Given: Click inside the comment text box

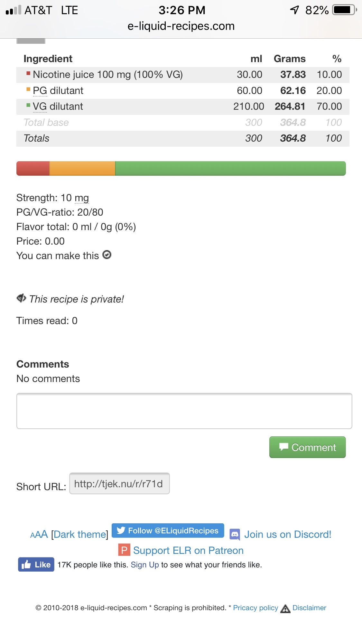Looking at the screenshot, I should pyautogui.click(x=184, y=411).
